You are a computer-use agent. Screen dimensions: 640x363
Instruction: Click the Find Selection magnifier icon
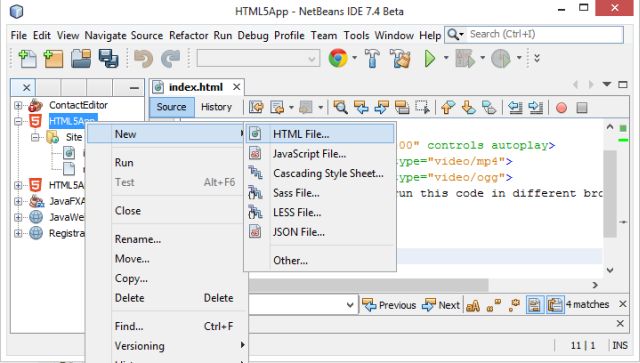[x=340, y=107]
